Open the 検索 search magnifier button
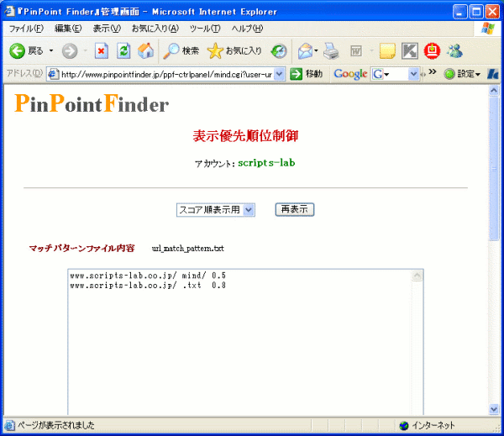Viewport: 504px width, 436px height. [x=181, y=50]
